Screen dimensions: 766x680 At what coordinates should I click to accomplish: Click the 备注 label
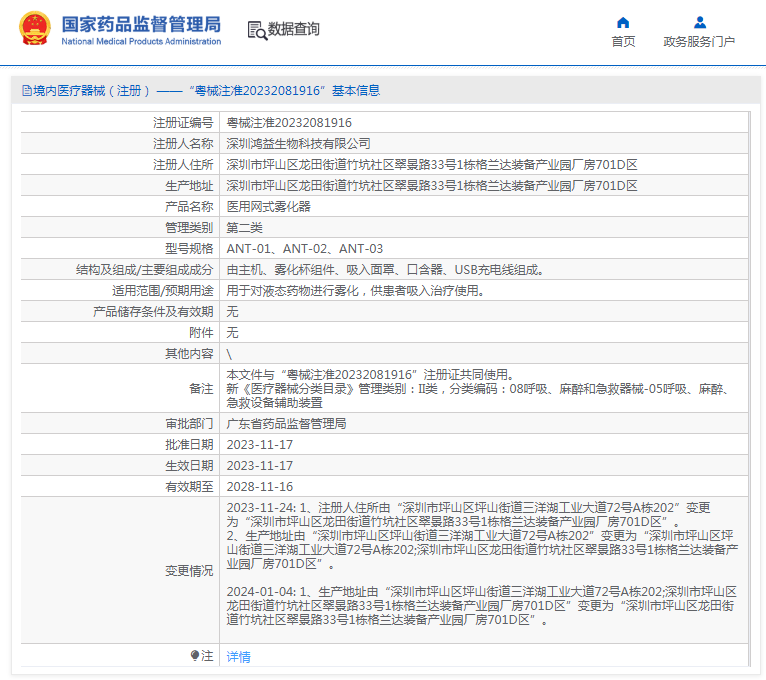click(201, 389)
